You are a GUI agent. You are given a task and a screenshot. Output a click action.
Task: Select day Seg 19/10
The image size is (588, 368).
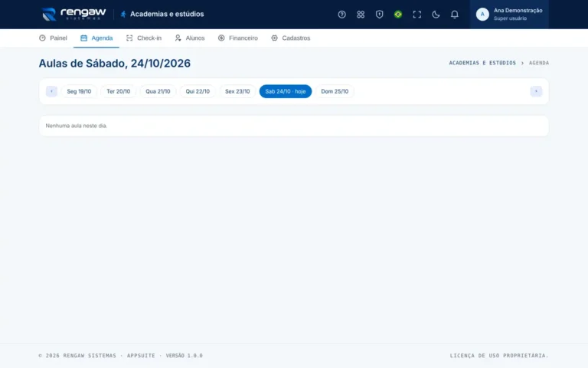coord(79,91)
